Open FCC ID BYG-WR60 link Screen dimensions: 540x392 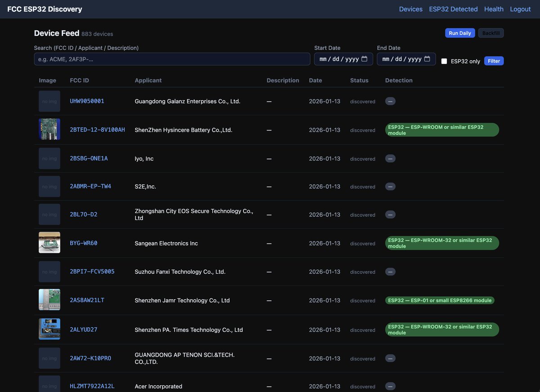[83, 243]
